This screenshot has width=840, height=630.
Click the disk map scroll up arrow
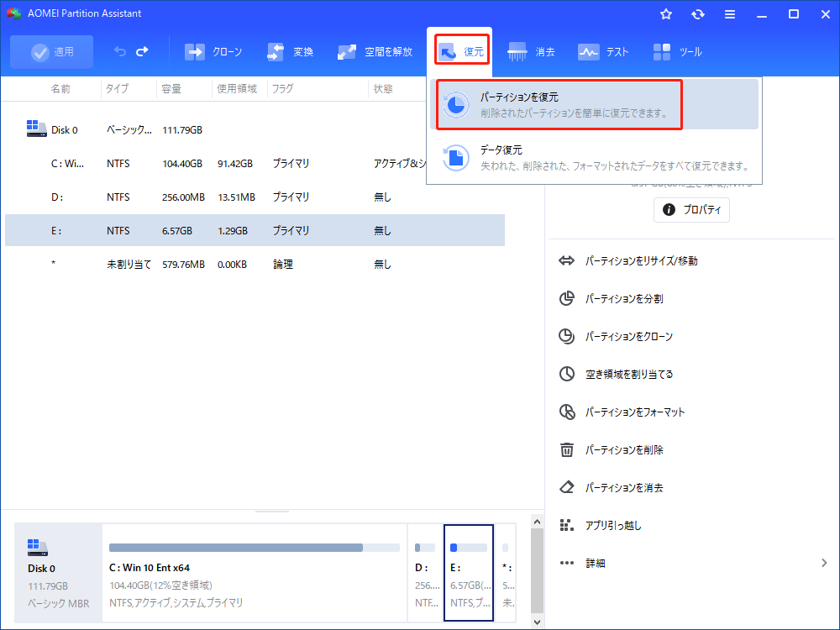[537, 522]
